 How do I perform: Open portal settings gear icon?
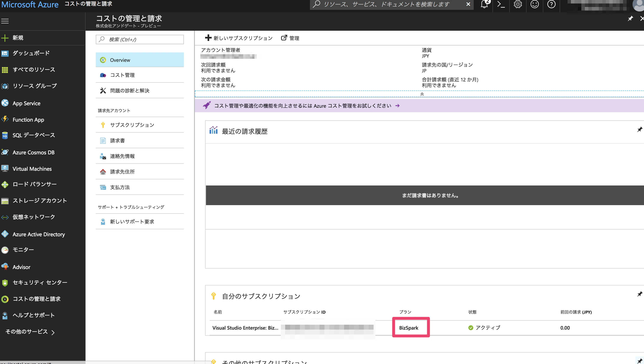(518, 4)
